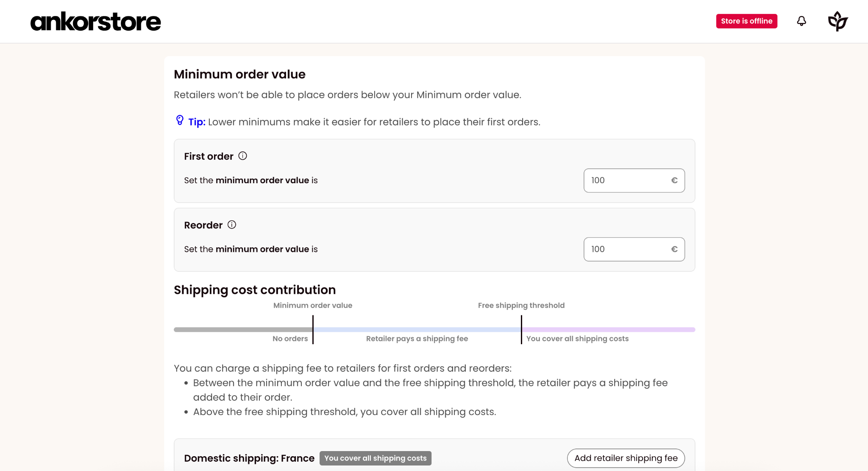Click the Domestic shipping: France heading
868x471 pixels.
[249, 458]
